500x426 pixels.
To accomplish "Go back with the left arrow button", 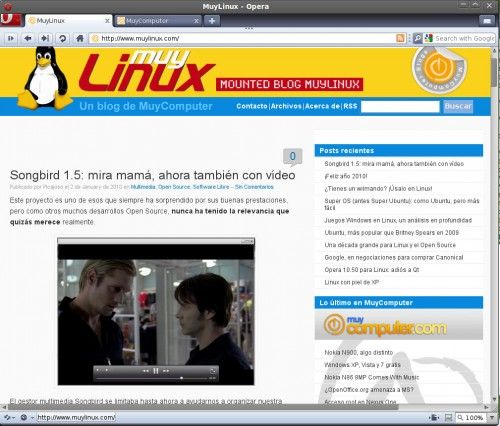I will click(x=28, y=38).
